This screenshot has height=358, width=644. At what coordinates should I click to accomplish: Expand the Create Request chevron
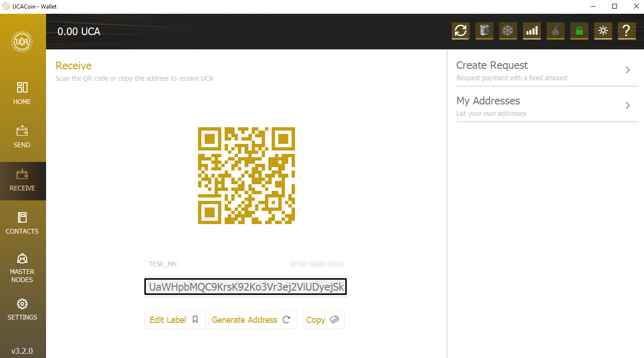pyautogui.click(x=628, y=70)
